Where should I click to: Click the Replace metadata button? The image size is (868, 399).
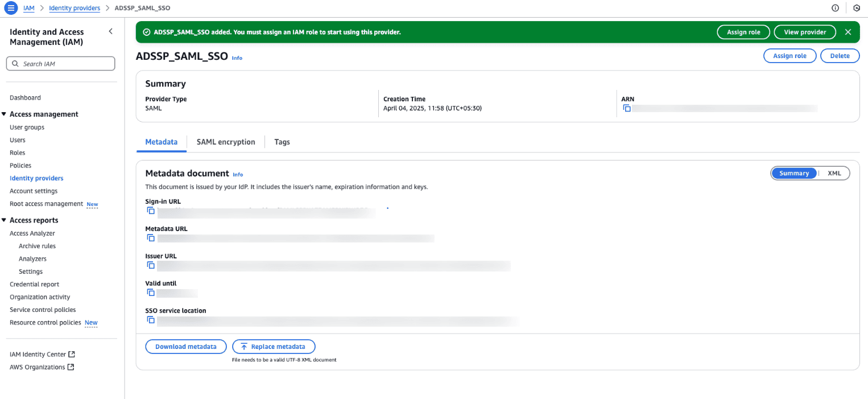tap(274, 347)
